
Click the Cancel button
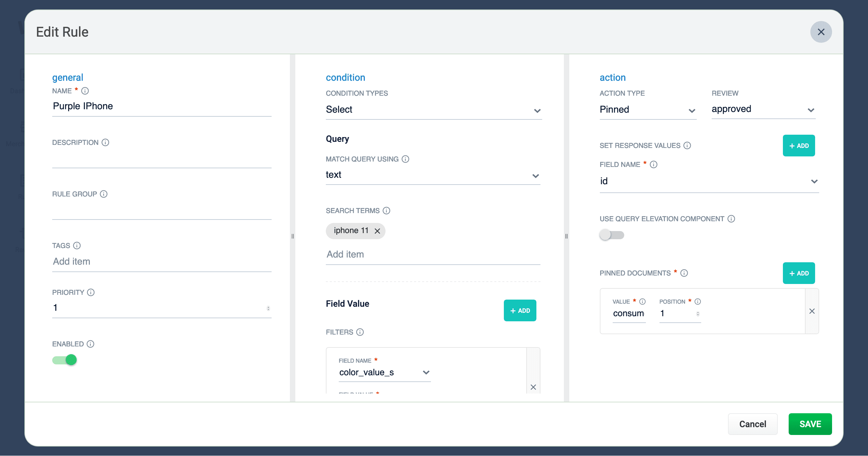752,424
